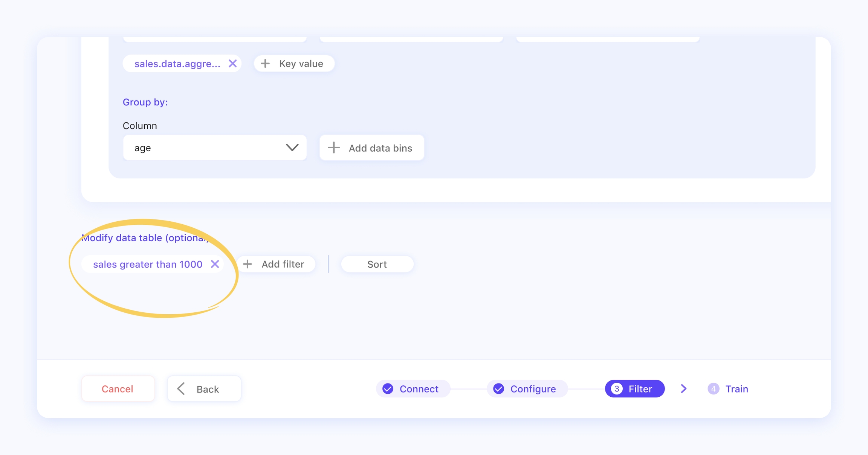Viewport: 868px width, 455px height.
Task: Click the sales greater than 1000 filter chip
Action: pos(148,264)
